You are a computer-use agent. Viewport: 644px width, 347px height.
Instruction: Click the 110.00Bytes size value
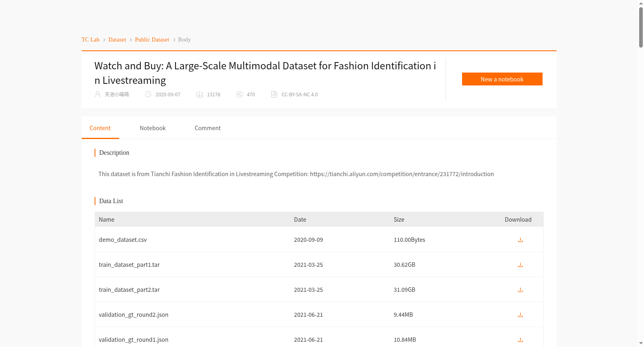(x=409, y=240)
